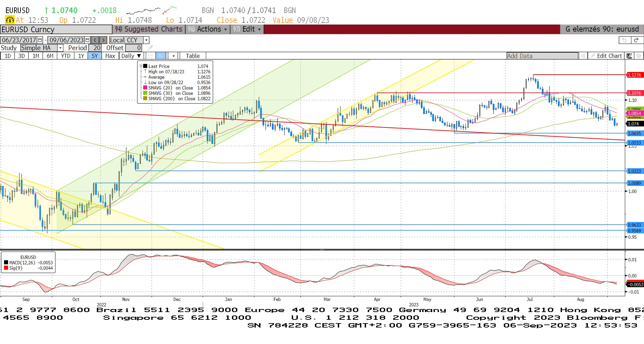Click the -0.0053 MACD axis label

click(635, 284)
